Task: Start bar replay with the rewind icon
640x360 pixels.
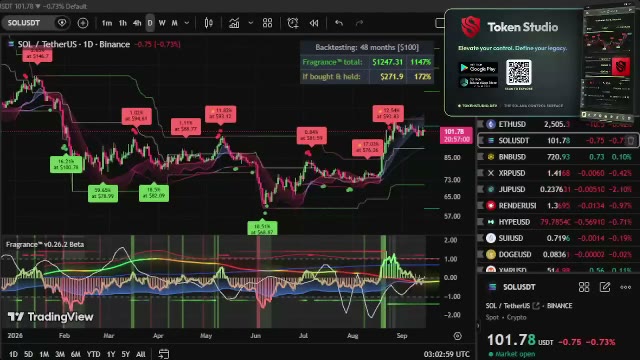Action: pos(314,23)
